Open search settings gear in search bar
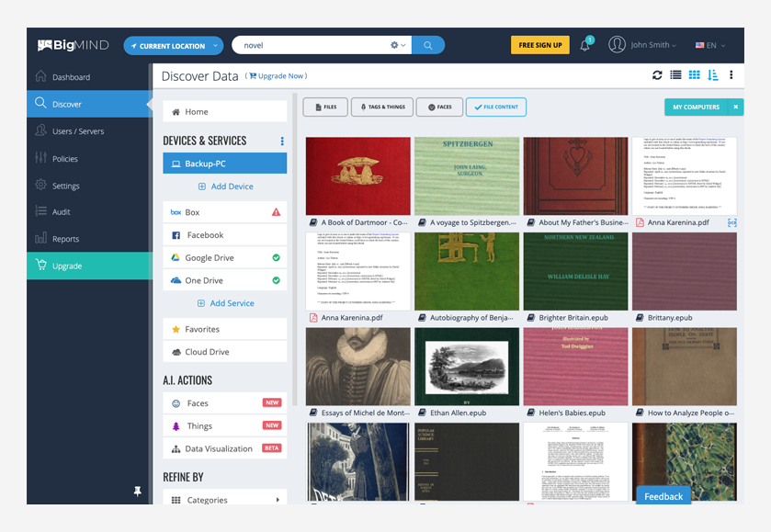 click(x=396, y=44)
